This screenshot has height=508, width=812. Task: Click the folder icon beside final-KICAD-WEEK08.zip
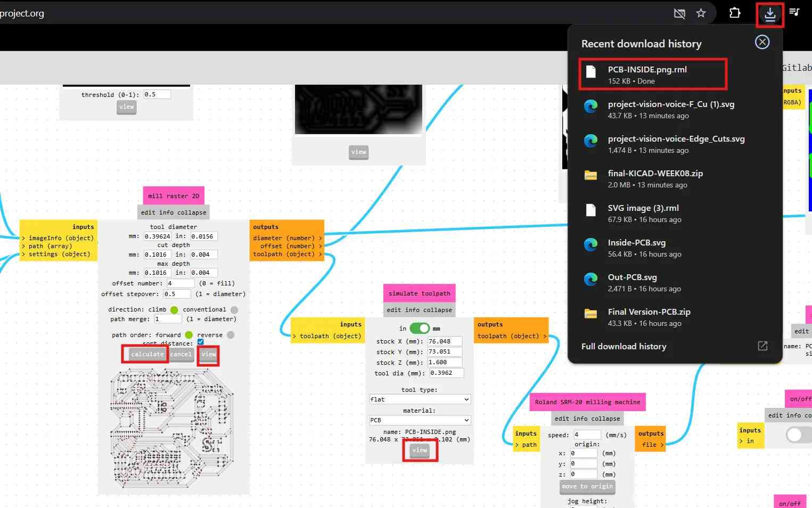tap(590, 175)
